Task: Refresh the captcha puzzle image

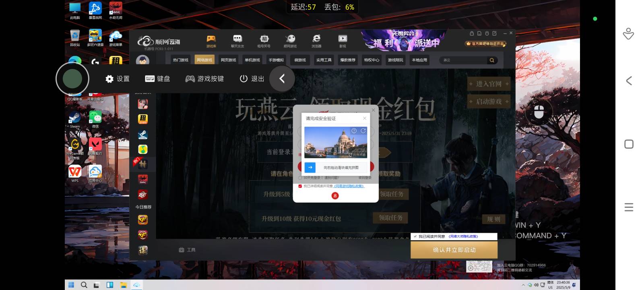Action: pyautogui.click(x=363, y=131)
